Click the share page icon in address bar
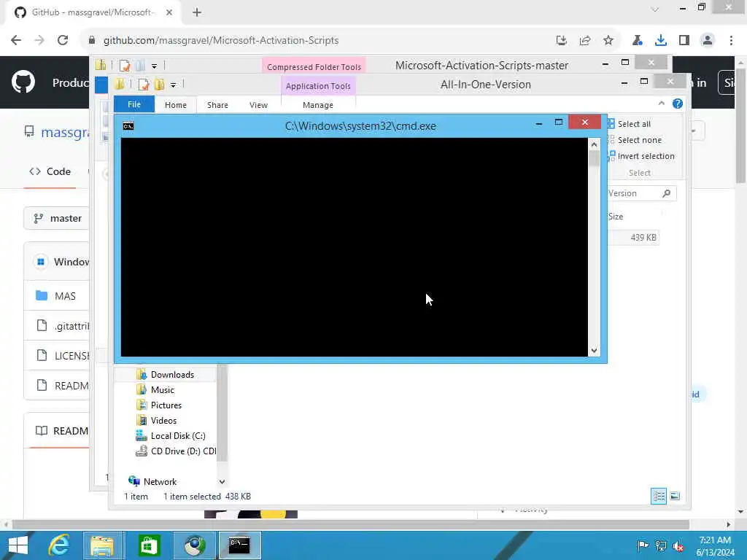The width and height of the screenshot is (747, 560). pos(585,41)
